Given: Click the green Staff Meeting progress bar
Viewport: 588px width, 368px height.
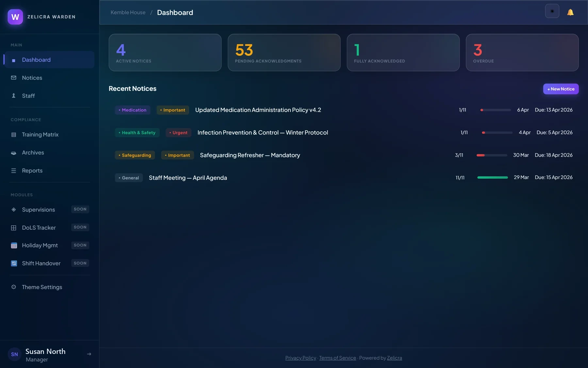Looking at the screenshot, I should pyautogui.click(x=493, y=177).
